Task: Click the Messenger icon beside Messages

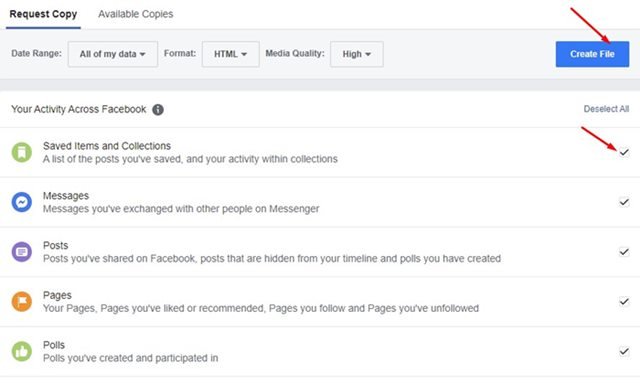Action: [22, 202]
